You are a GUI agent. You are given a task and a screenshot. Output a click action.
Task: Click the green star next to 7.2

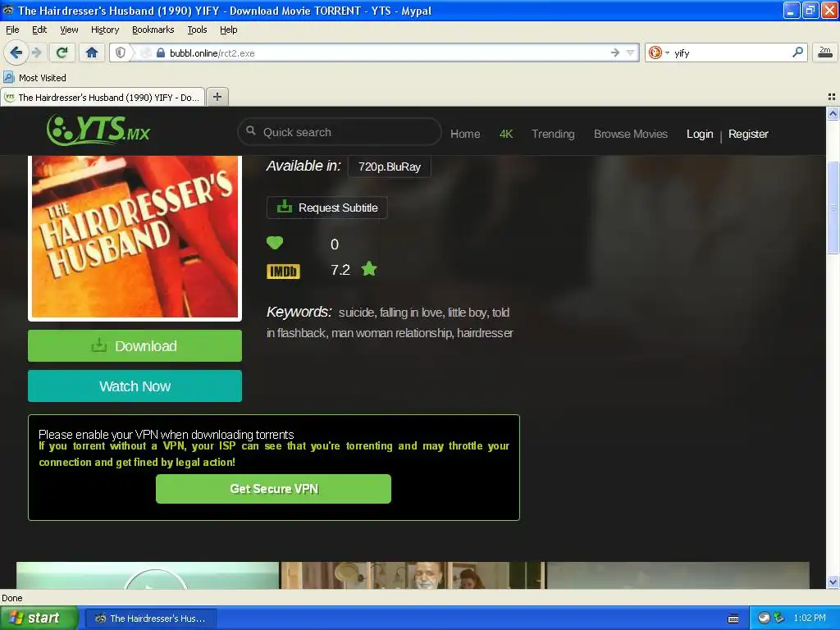click(369, 268)
